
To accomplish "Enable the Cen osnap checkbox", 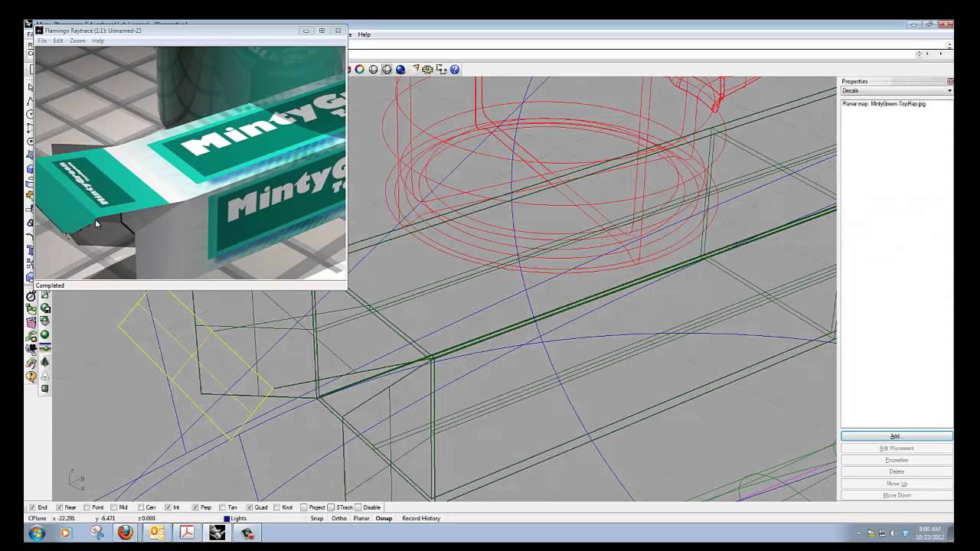I will click(141, 507).
